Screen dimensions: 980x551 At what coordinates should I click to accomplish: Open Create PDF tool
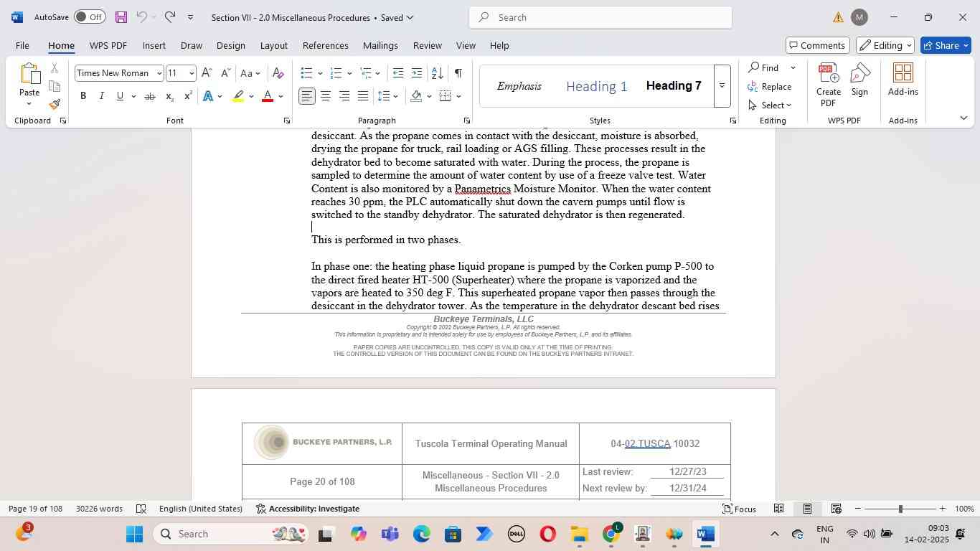coord(828,85)
